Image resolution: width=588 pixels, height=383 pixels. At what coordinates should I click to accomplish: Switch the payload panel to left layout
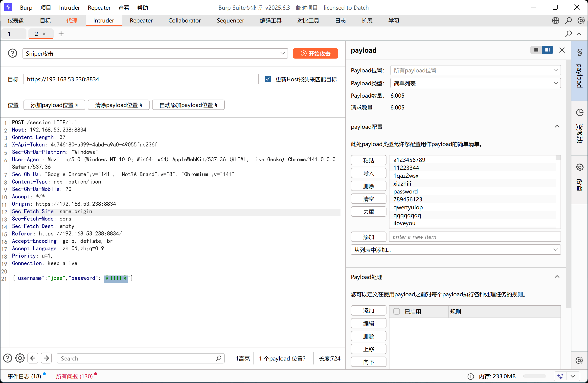pos(536,50)
